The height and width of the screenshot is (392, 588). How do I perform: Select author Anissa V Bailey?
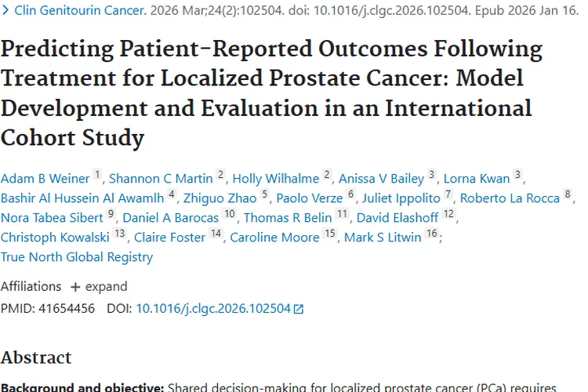pyautogui.click(x=382, y=179)
